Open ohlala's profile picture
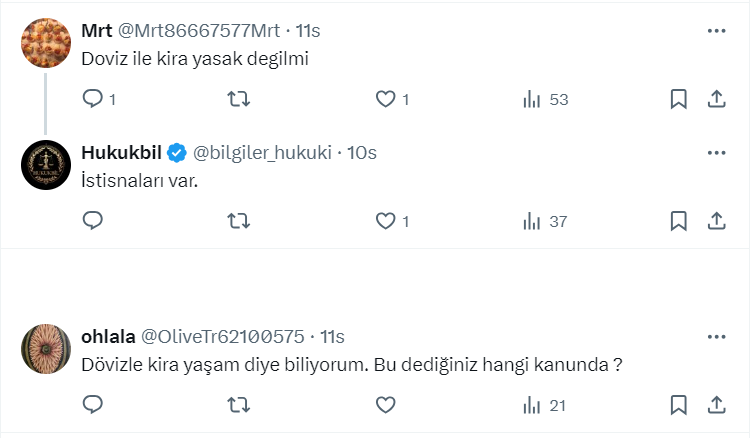The height and width of the screenshot is (438, 753). [x=45, y=348]
